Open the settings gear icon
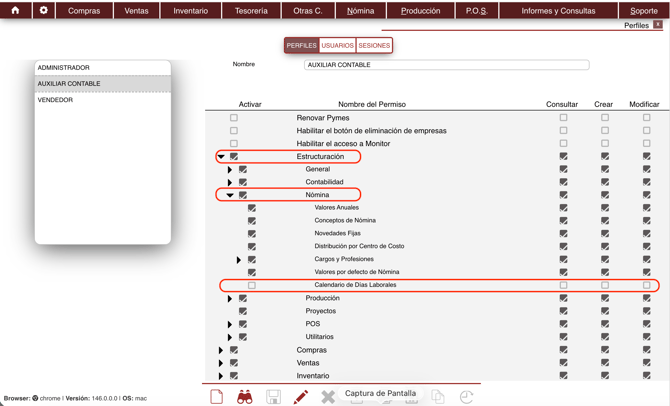Screen dimensions: 670x406 coord(43,10)
